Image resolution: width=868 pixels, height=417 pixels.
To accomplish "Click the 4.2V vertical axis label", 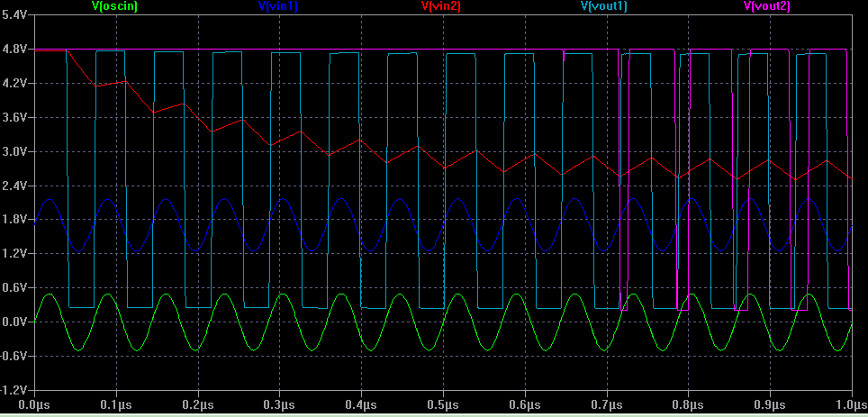I will (x=14, y=83).
